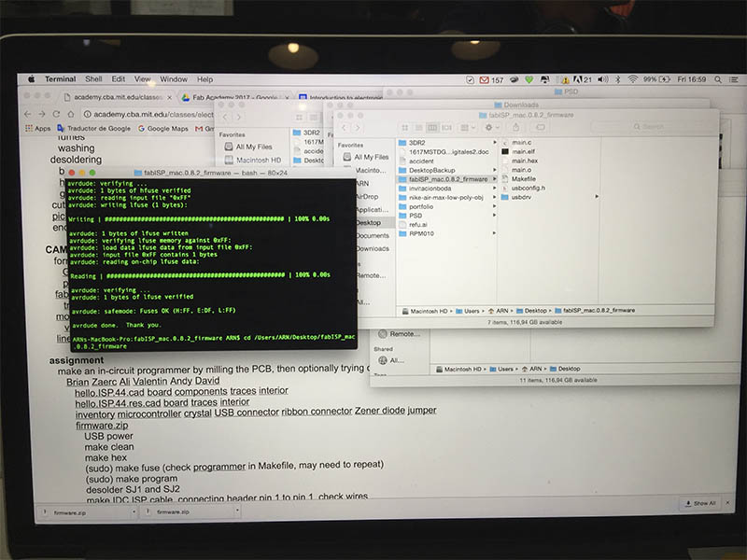Click Users in the fabISP window path bar
The width and height of the screenshot is (747, 560).
468,311
